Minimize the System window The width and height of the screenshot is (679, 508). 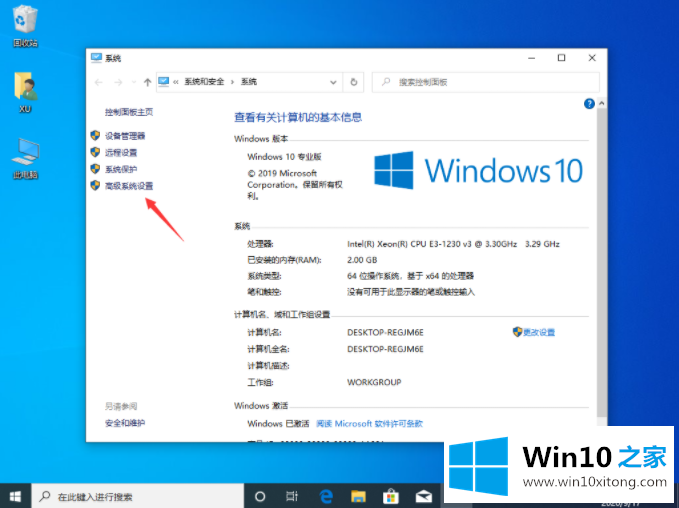(531, 58)
